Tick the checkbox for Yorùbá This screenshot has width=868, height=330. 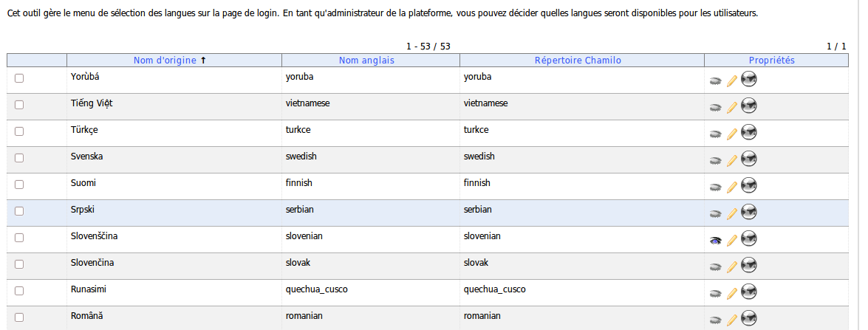pyautogui.click(x=19, y=78)
